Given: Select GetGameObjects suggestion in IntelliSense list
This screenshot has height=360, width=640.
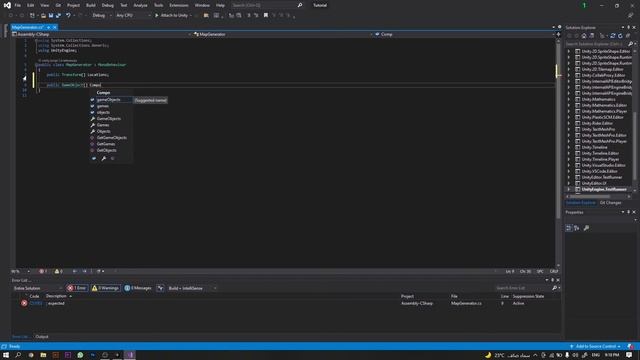Looking at the screenshot, I should (x=111, y=138).
